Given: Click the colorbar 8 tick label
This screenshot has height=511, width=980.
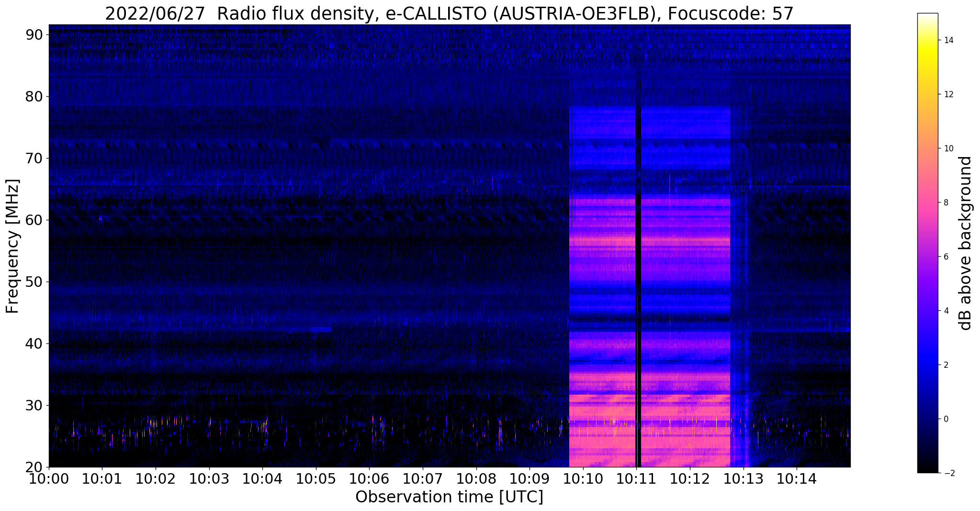Looking at the screenshot, I should [x=946, y=203].
